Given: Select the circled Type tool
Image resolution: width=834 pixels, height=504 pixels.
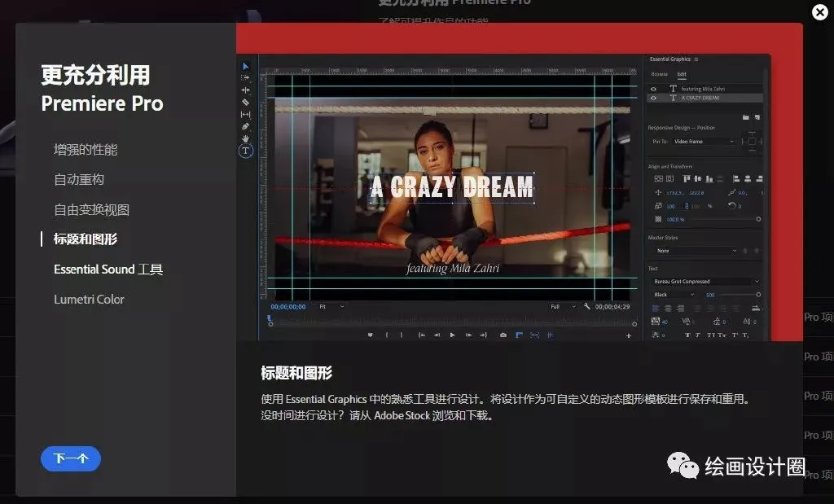Looking at the screenshot, I should click(x=245, y=151).
